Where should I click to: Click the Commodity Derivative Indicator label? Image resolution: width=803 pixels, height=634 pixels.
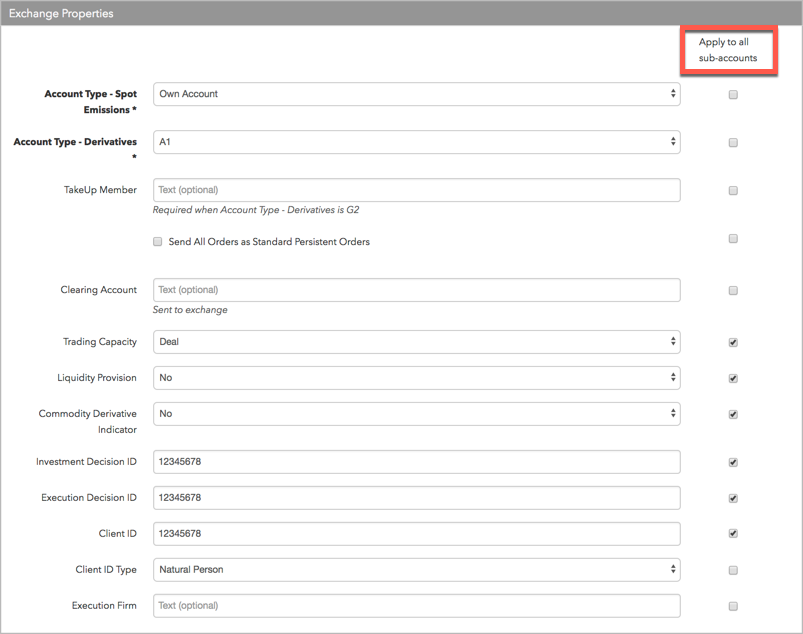88,421
